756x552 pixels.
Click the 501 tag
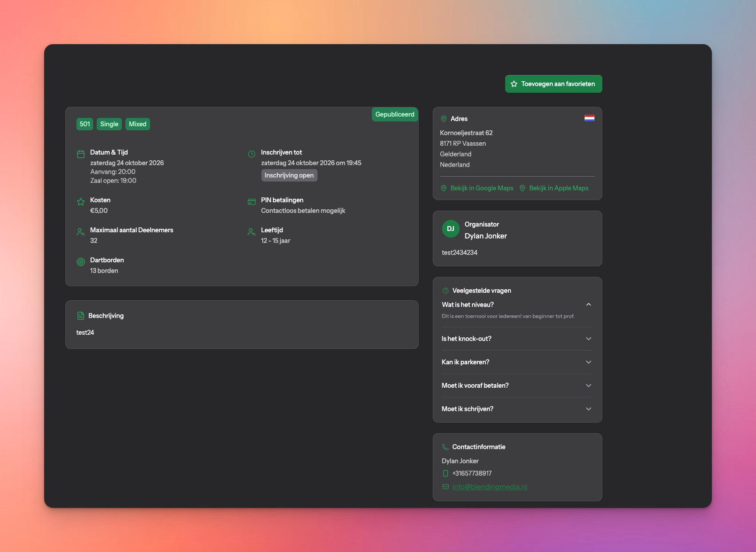tap(85, 124)
